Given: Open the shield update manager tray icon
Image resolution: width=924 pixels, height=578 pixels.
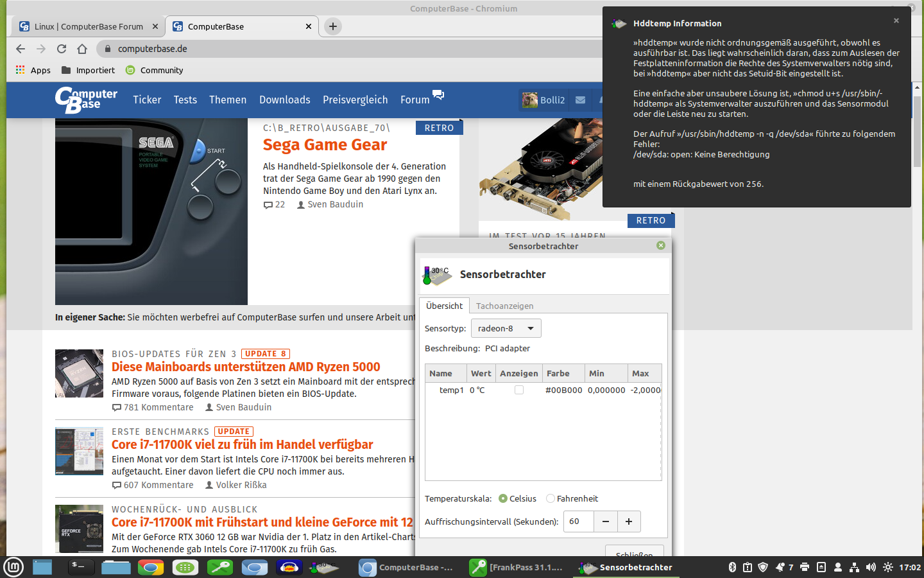Looking at the screenshot, I should point(763,567).
